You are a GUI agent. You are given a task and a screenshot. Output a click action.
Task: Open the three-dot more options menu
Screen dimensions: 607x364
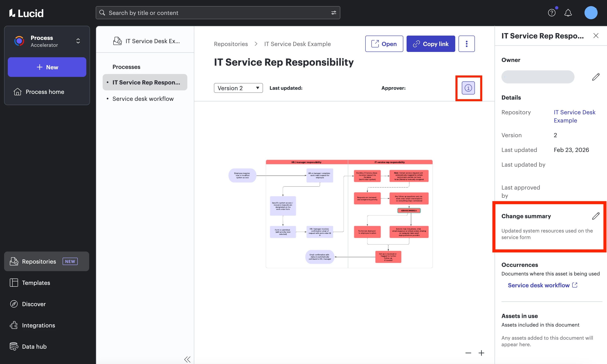tap(466, 44)
